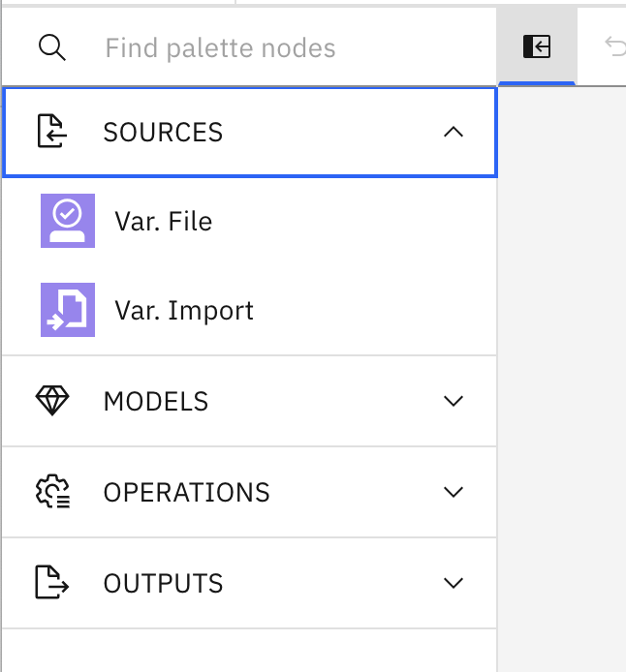Expand the OUTPUTS section chevron
This screenshot has height=672, width=626.
454,583
